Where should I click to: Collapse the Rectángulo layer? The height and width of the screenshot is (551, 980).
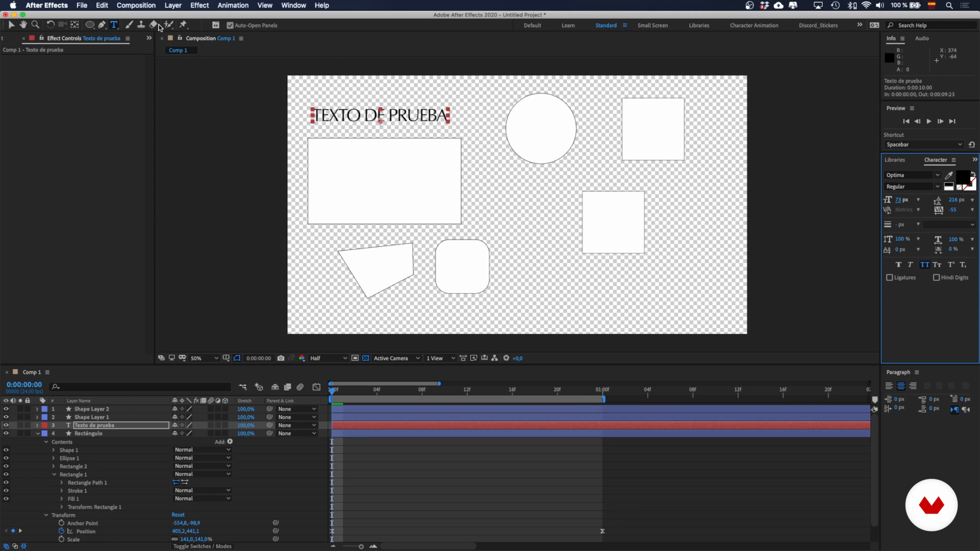click(x=38, y=433)
